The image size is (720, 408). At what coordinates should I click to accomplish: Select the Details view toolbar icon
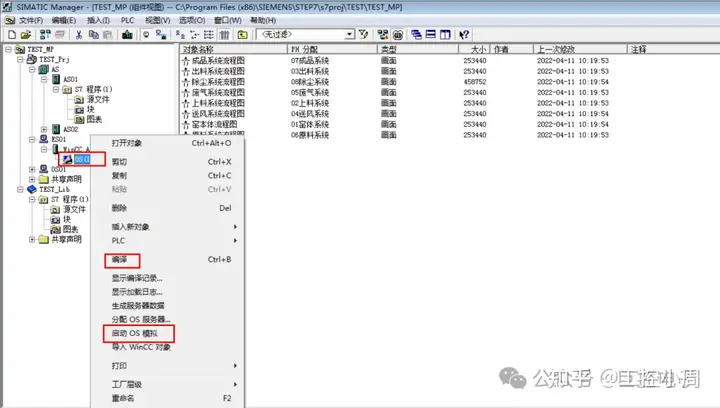[x=224, y=34]
